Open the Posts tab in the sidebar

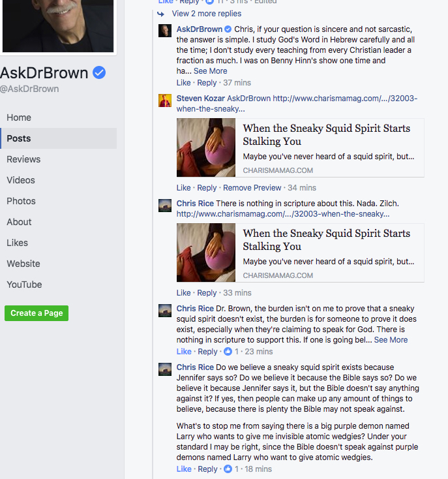click(x=59, y=138)
